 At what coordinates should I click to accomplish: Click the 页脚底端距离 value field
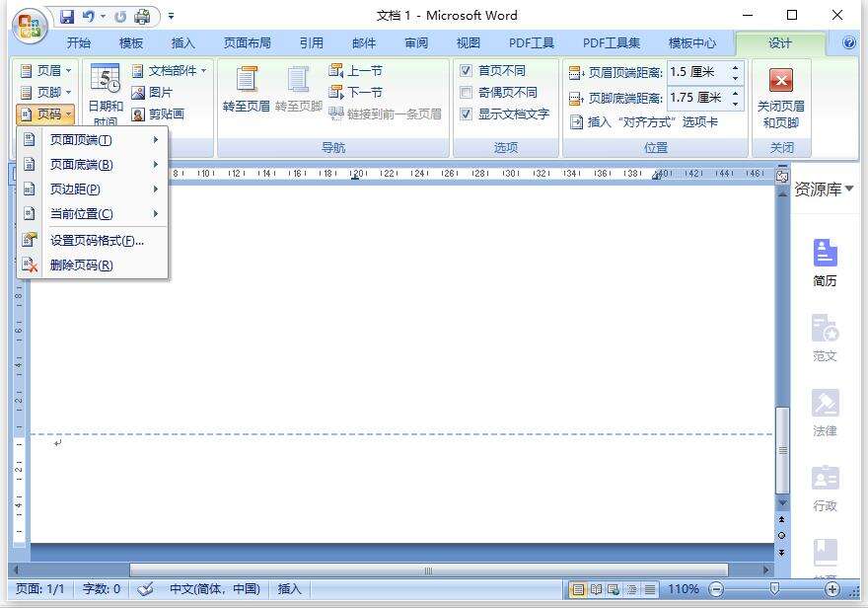tap(699, 98)
